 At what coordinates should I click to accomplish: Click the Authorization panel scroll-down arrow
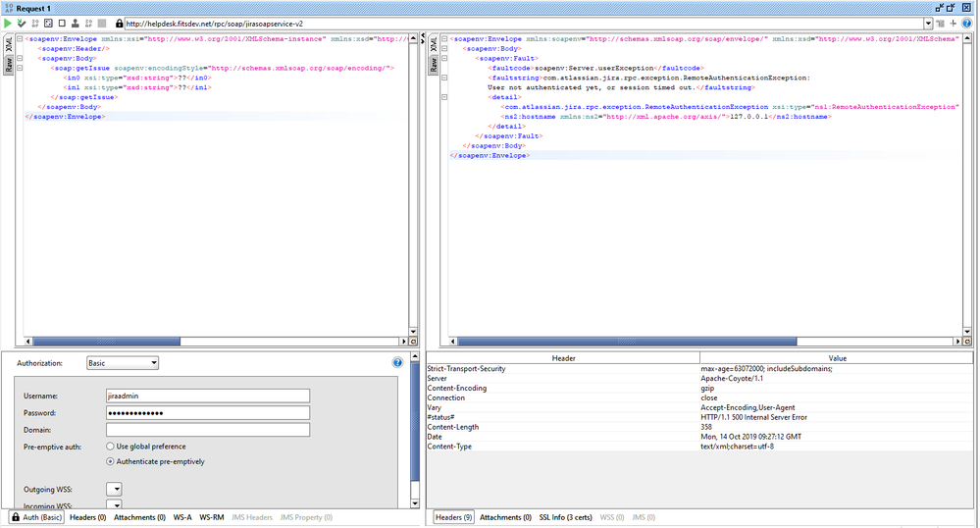415,503
